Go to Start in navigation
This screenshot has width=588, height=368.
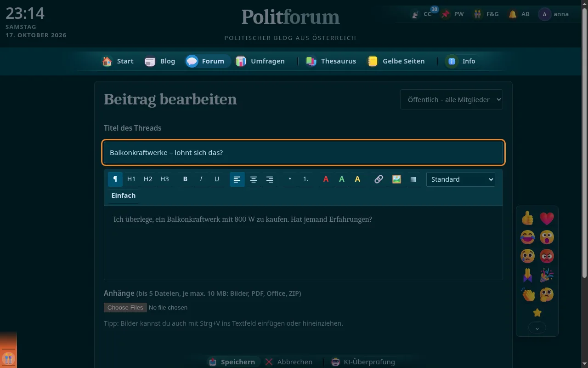click(118, 61)
